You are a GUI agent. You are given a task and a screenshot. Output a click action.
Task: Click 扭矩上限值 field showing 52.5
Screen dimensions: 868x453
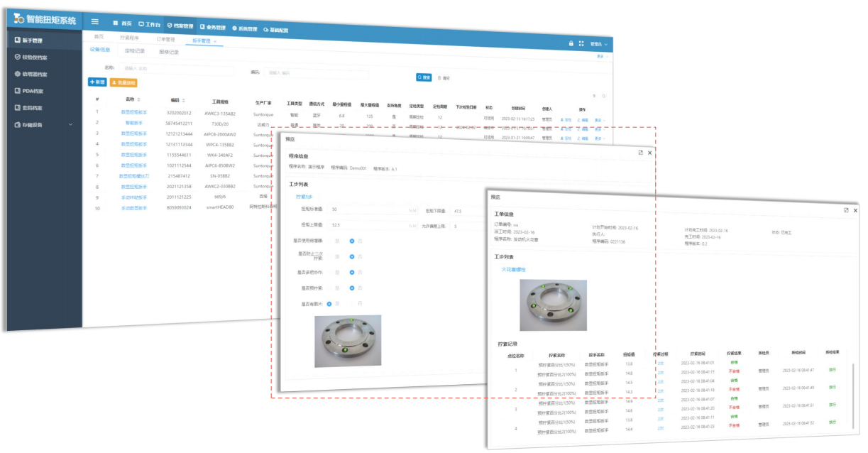(x=373, y=225)
